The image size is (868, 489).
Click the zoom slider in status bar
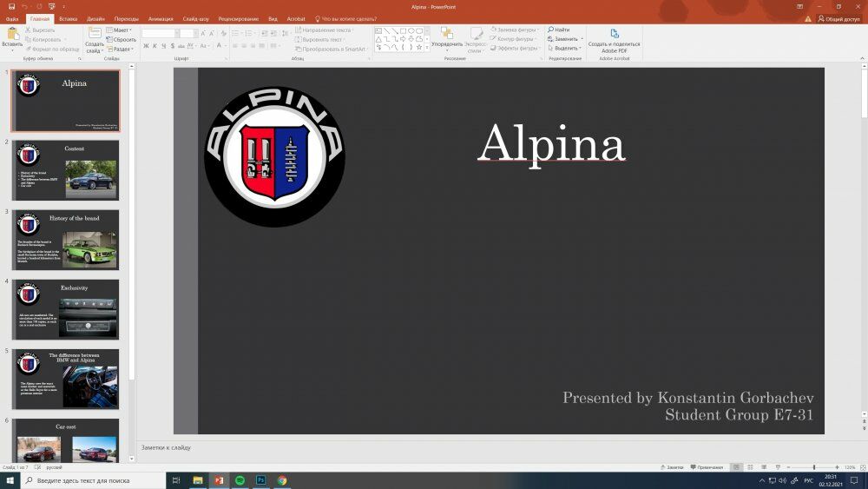pyautogui.click(x=814, y=467)
